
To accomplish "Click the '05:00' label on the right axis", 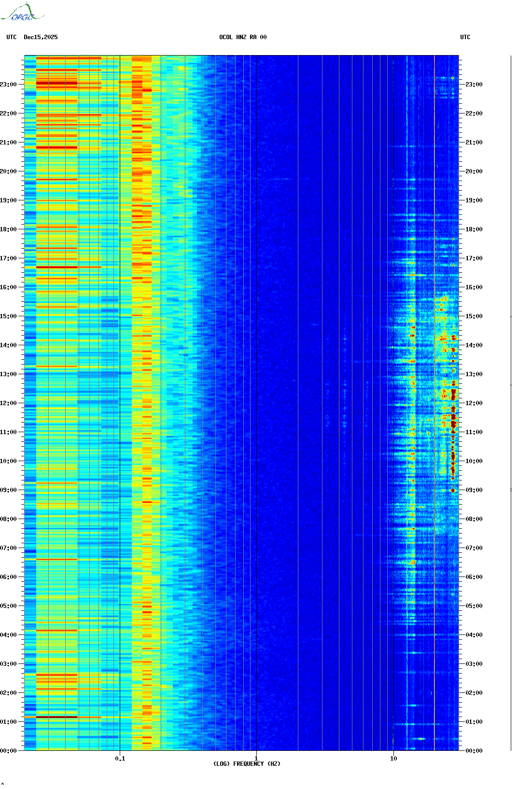I will click(x=474, y=606).
